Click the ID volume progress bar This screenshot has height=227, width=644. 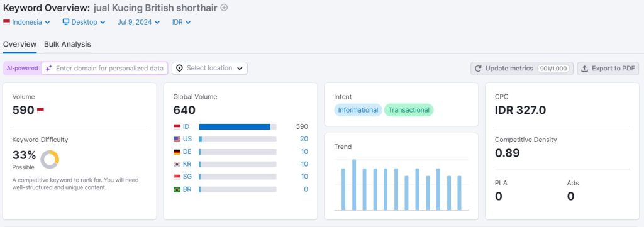(237, 126)
